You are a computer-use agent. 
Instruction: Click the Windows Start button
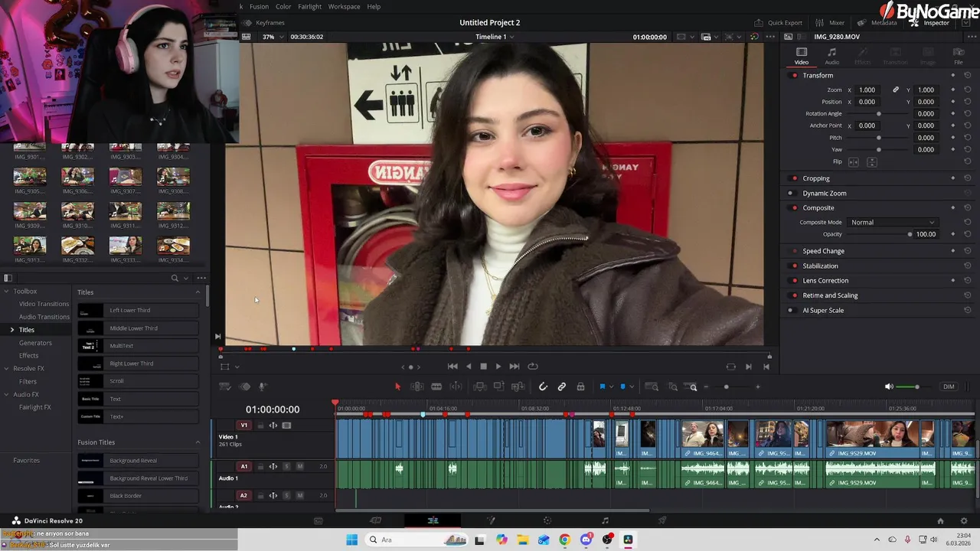click(352, 540)
